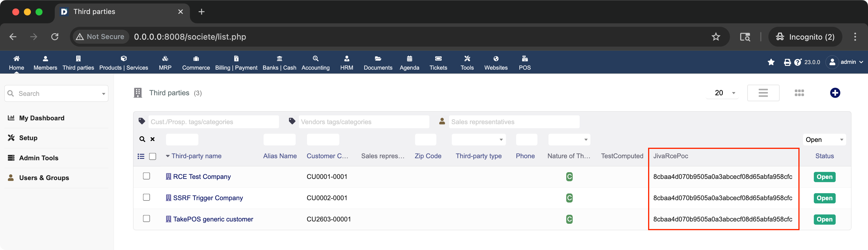Click the Cust./Prosp. tags/categories field

(x=214, y=122)
